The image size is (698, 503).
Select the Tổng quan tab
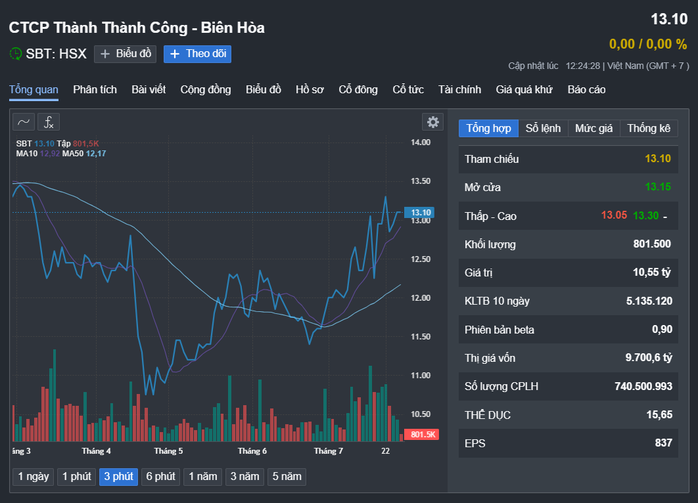coord(34,90)
